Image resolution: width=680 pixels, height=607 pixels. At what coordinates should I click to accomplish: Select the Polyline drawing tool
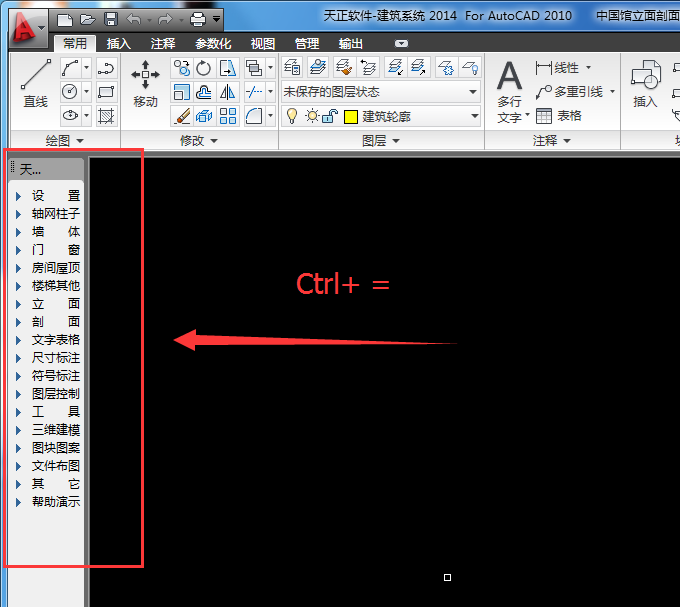tap(106, 68)
